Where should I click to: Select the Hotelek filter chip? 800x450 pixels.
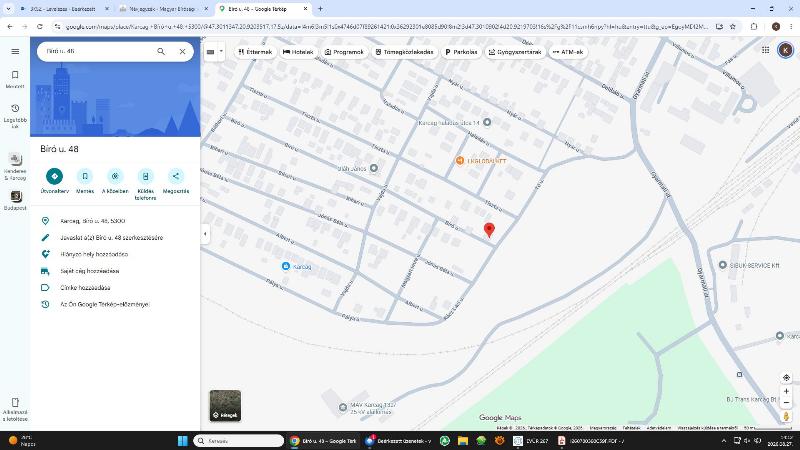point(298,52)
